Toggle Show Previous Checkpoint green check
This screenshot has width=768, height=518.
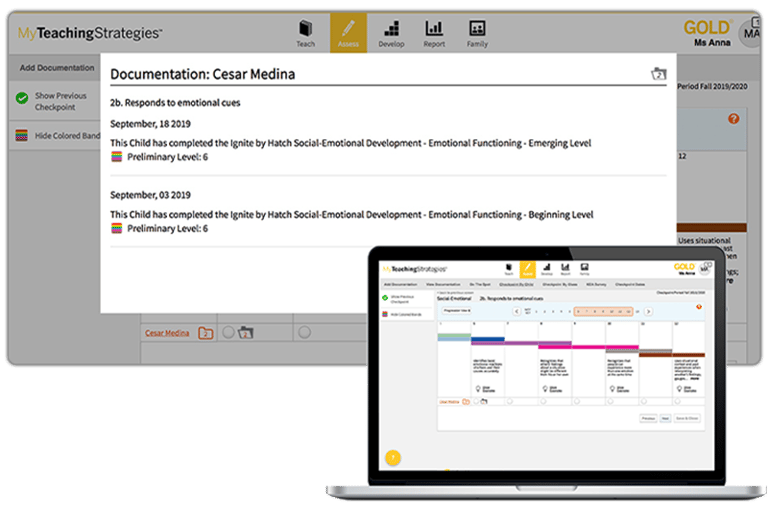pos(22,99)
